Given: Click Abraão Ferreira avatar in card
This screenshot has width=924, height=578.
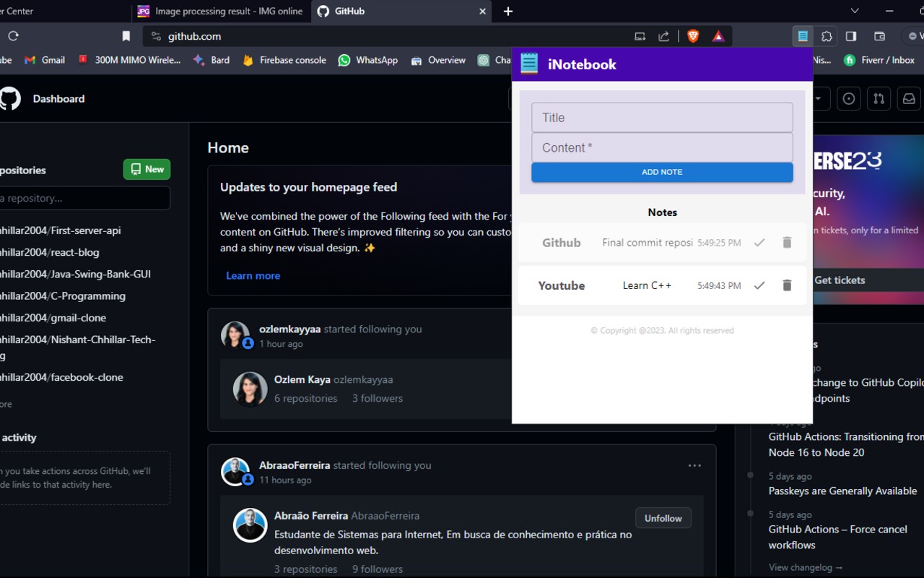Looking at the screenshot, I should pyautogui.click(x=250, y=525).
